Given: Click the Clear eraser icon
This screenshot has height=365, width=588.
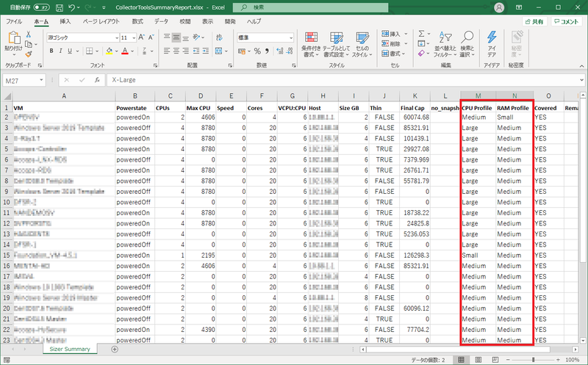Looking at the screenshot, I should [x=421, y=54].
